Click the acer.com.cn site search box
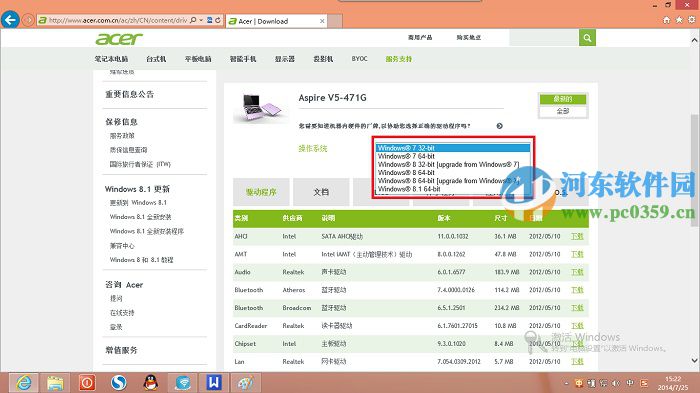Screen dimensions: 700x393 tap(544, 38)
